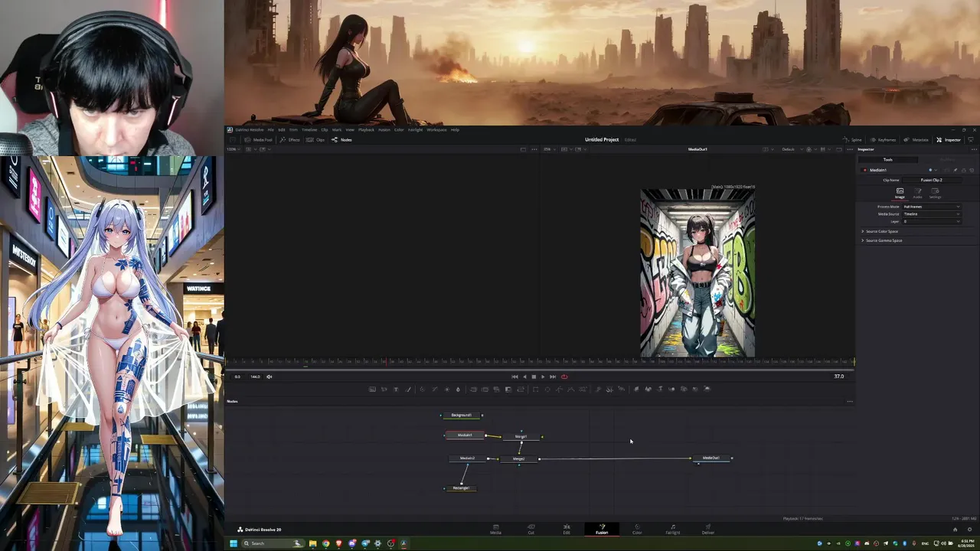
Task: Add a Renderer 3D tool
Action: coord(707,389)
